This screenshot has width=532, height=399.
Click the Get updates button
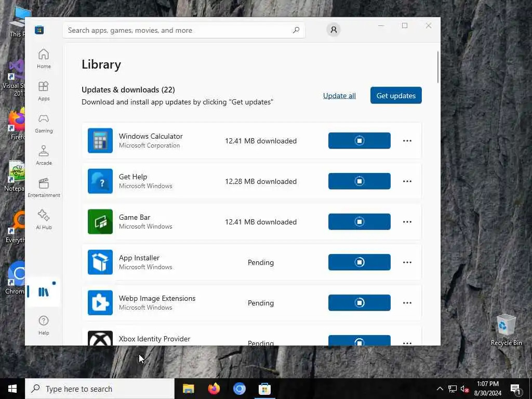click(396, 96)
